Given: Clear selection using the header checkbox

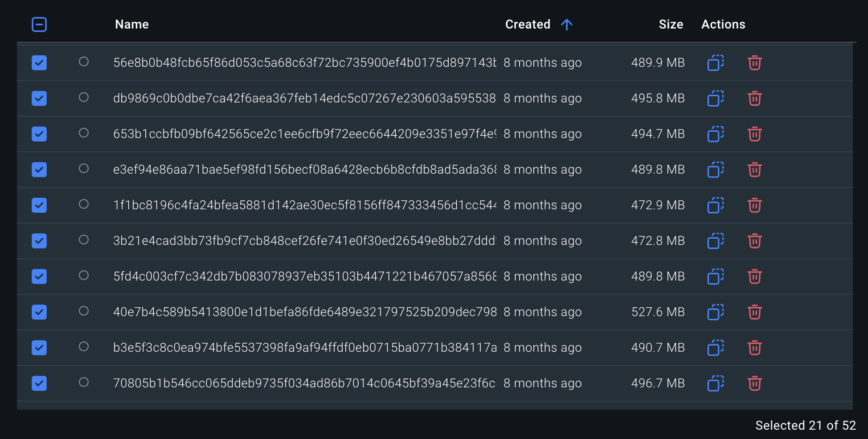Looking at the screenshot, I should coord(39,24).
